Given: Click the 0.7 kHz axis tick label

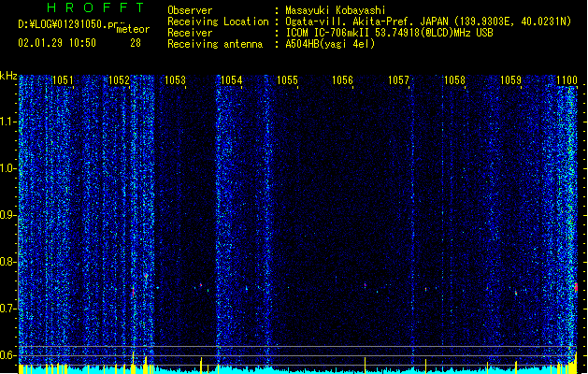Looking at the screenshot, I should pos(8,309).
